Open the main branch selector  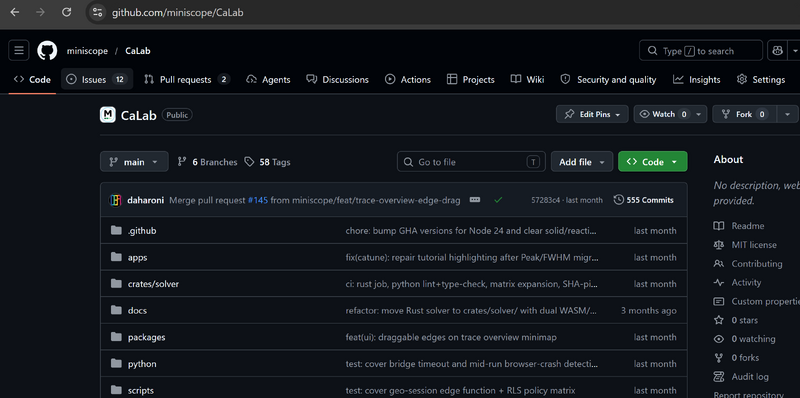(x=134, y=162)
